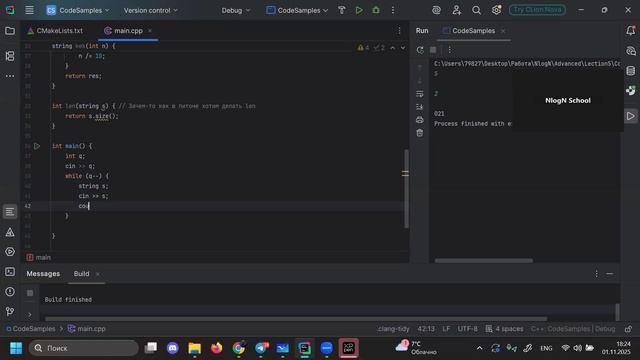Open the Git version control tool window
This screenshot has width=640, height=360.
[10, 311]
